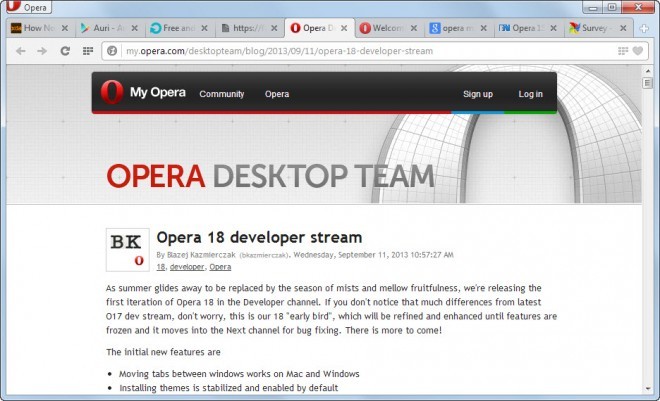Close the 'opera m' tab
Viewport: 660px width, 401px height.
click(484, 28)
